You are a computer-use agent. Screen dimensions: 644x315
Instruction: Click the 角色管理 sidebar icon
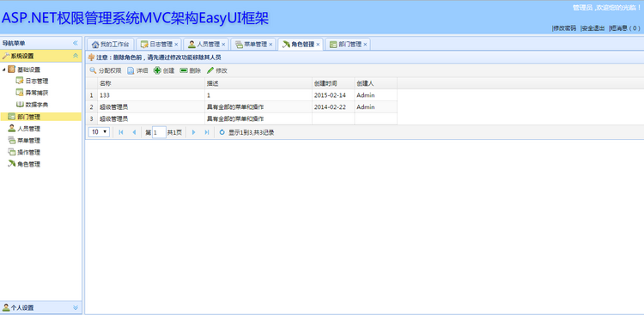tap(11, 164)
